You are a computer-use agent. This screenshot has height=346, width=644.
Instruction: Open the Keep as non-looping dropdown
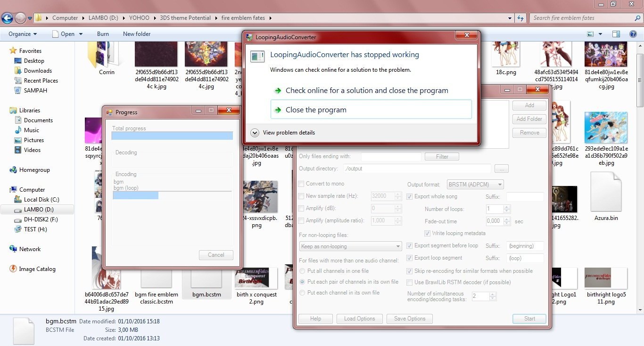[x=350, y=246]
